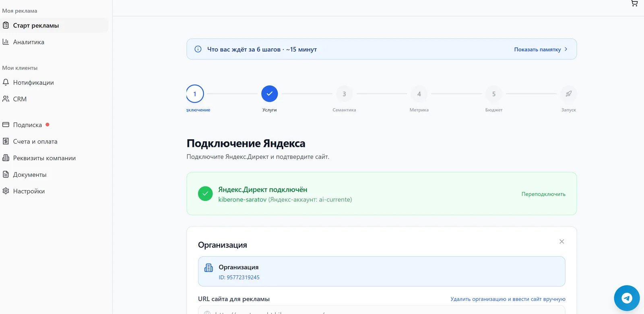Click the Документы file icon
644x314 pixels.
tap(6, 174)
